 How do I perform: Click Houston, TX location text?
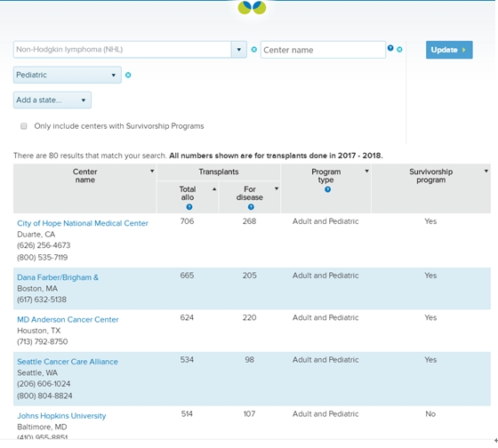(x=39, y=331)
